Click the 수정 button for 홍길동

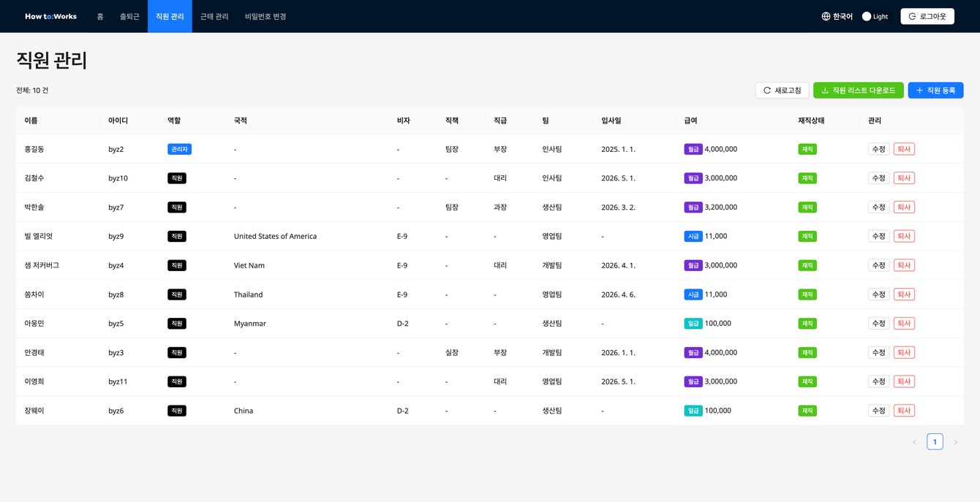[x=879, y=149]
